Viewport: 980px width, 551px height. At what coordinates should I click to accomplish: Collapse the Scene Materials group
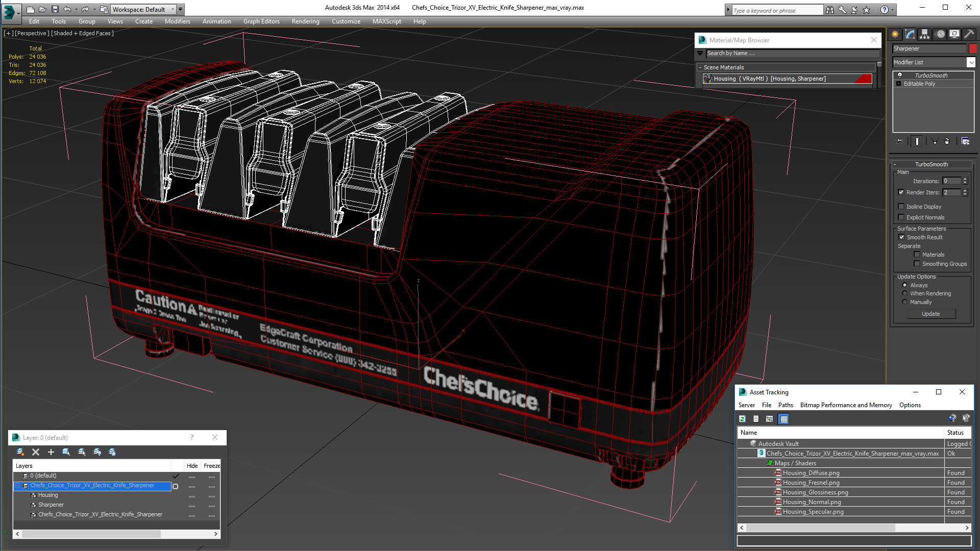700,67
